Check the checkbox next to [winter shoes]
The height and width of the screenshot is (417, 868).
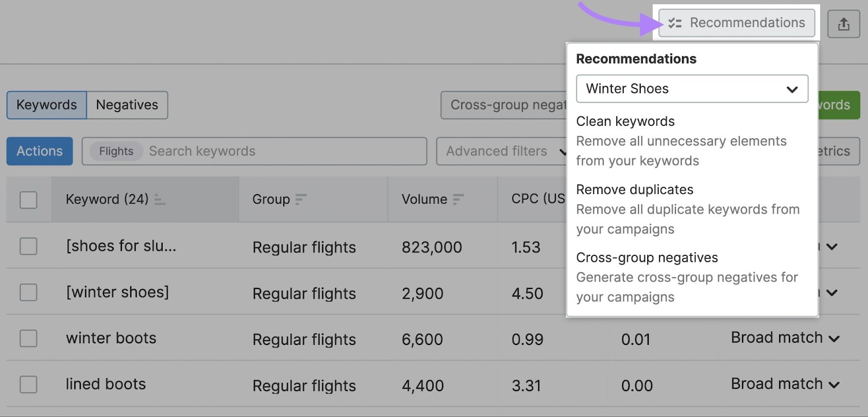pos(28,292)
